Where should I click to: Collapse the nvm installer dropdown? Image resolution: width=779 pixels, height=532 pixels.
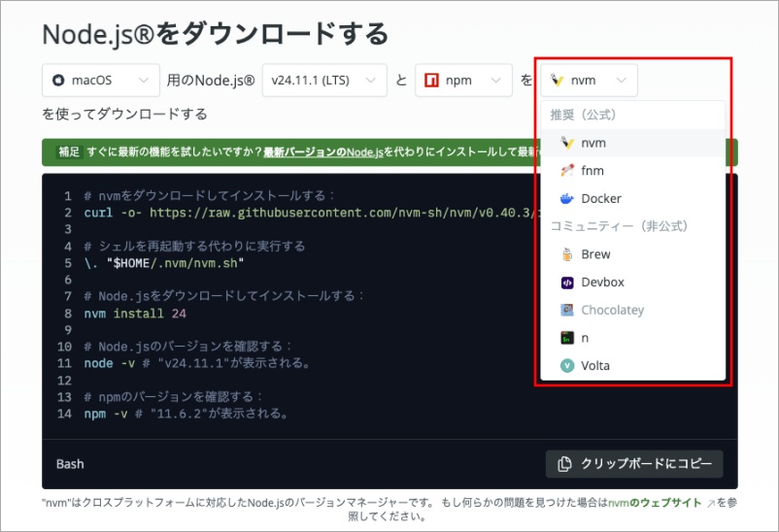(589, 81)
